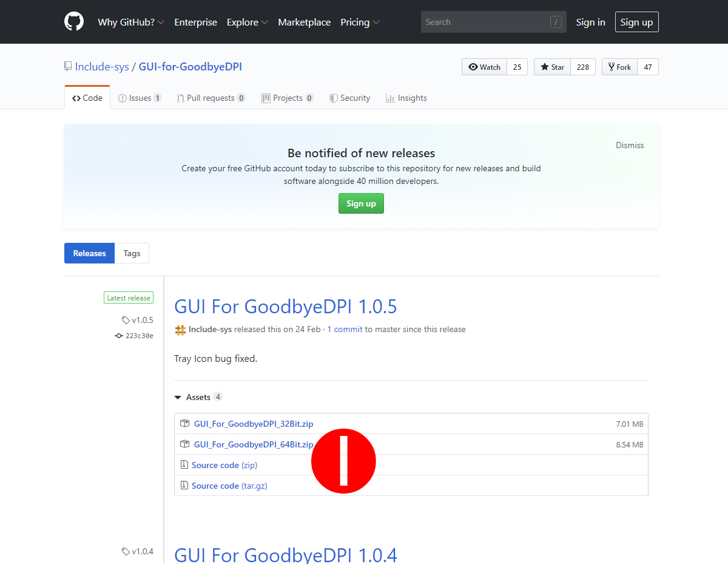Click the slash shortcut icon in search

(556, 22)
